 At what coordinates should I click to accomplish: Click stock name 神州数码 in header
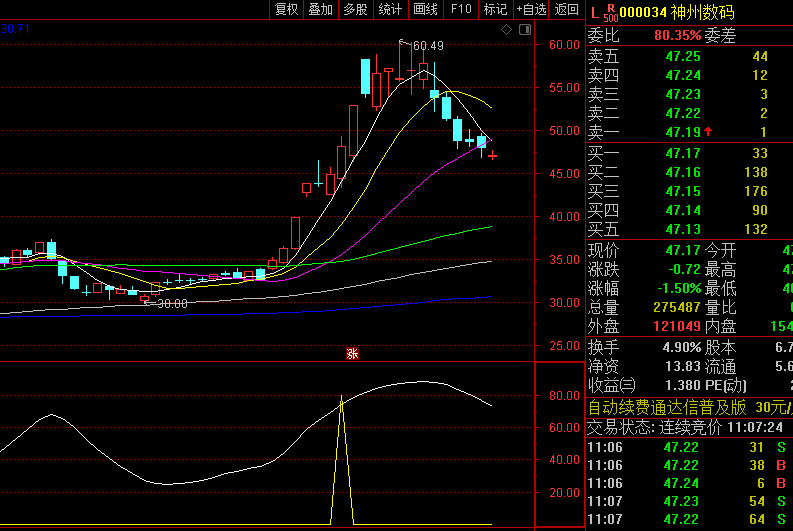[702, 12]
